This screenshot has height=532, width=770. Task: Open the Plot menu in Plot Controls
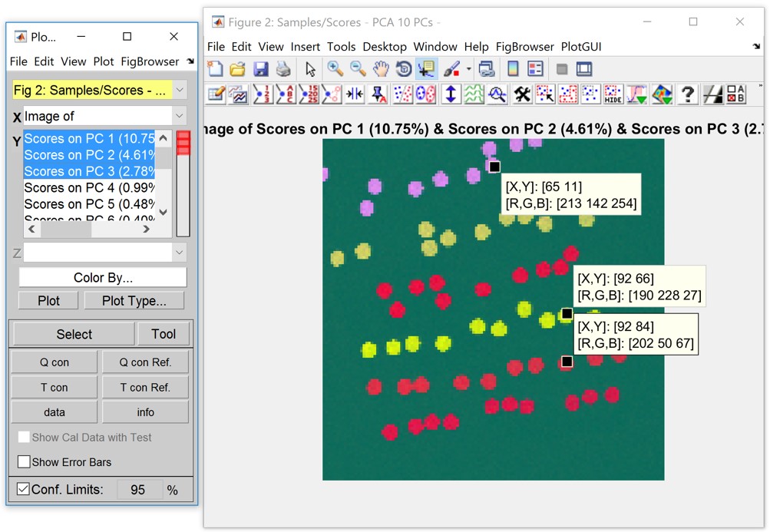pos(104,61)
